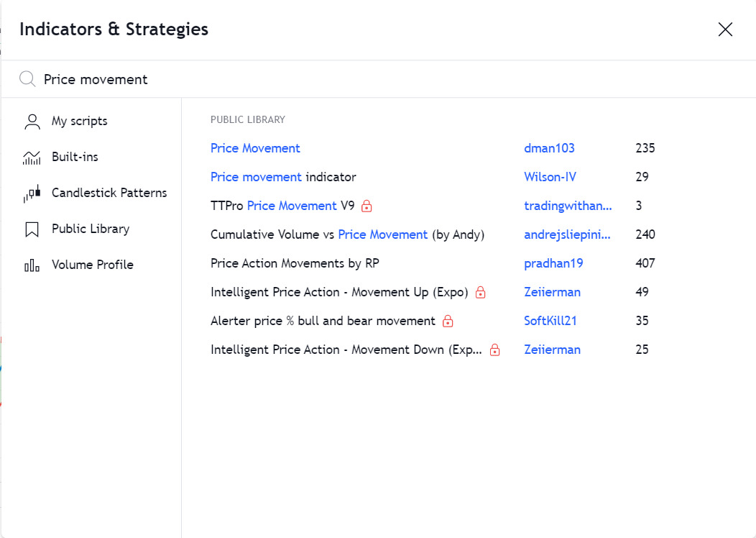Click the magnifying glass search icon
Screen dimensions: 756x538
pyautogui.click(x=27, y=78)
